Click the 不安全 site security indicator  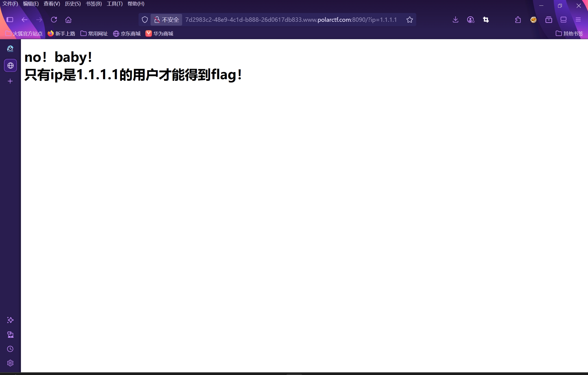point(166,20)
